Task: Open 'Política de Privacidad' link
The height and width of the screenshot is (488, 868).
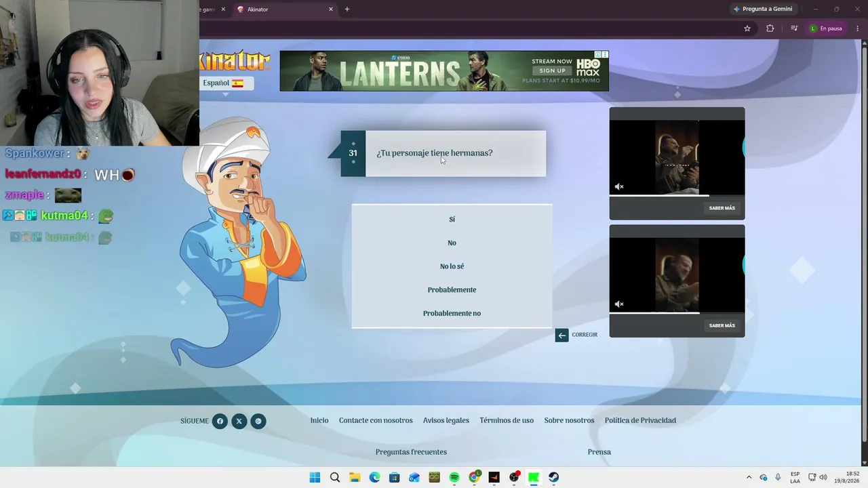Action: click(x=640, y=421)
